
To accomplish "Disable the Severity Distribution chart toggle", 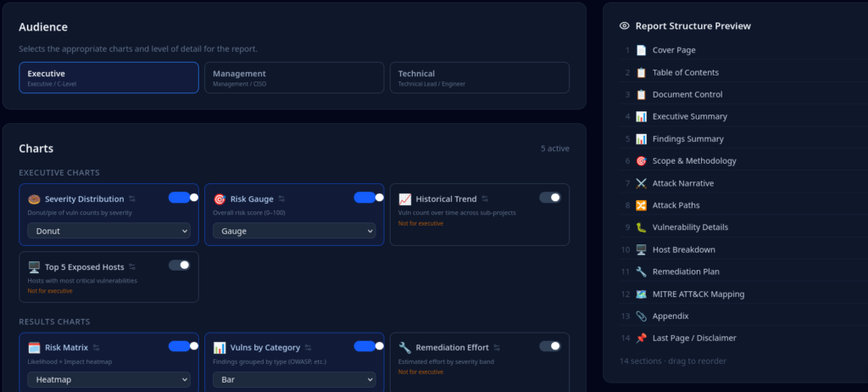I will [x=183, y=198].
